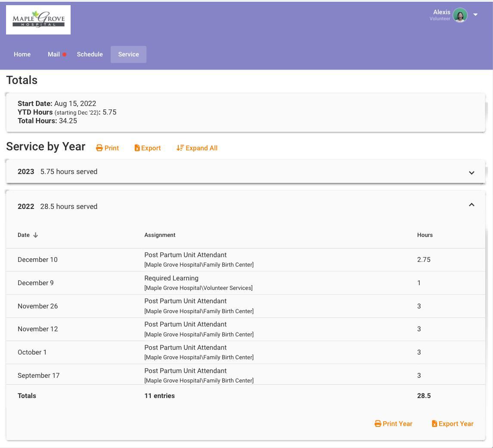Expand the 2023 service year chevron

[471, 173]
